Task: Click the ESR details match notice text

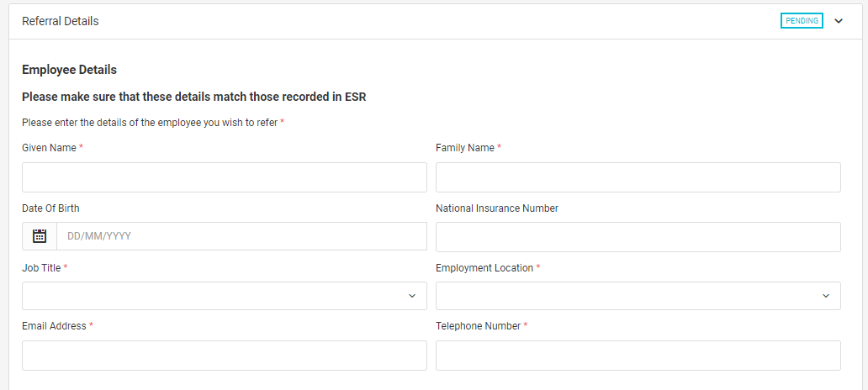Action: tap(194, 97)
